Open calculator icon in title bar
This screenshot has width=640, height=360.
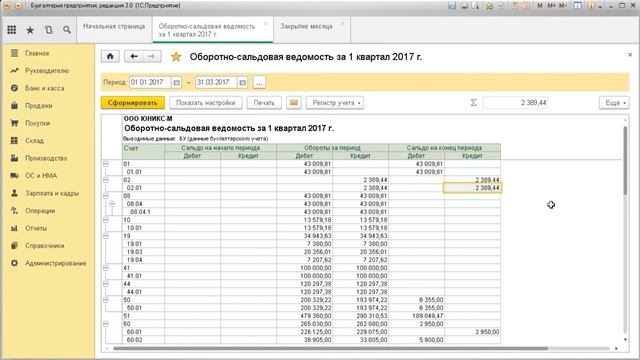[515, 6]
